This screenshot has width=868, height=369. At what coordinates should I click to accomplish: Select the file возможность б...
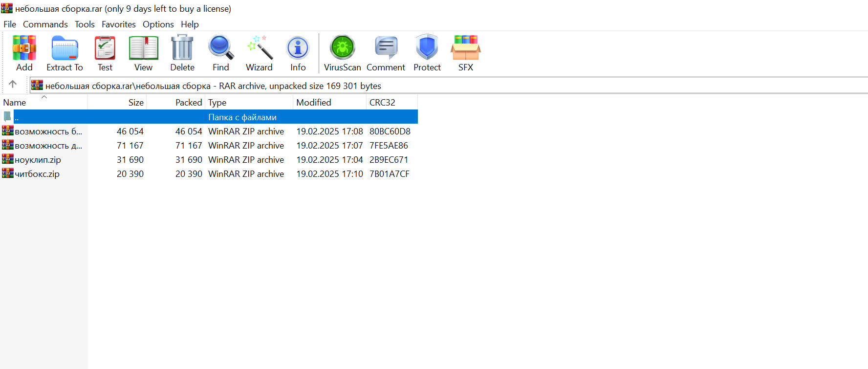[x=48, y=131]
